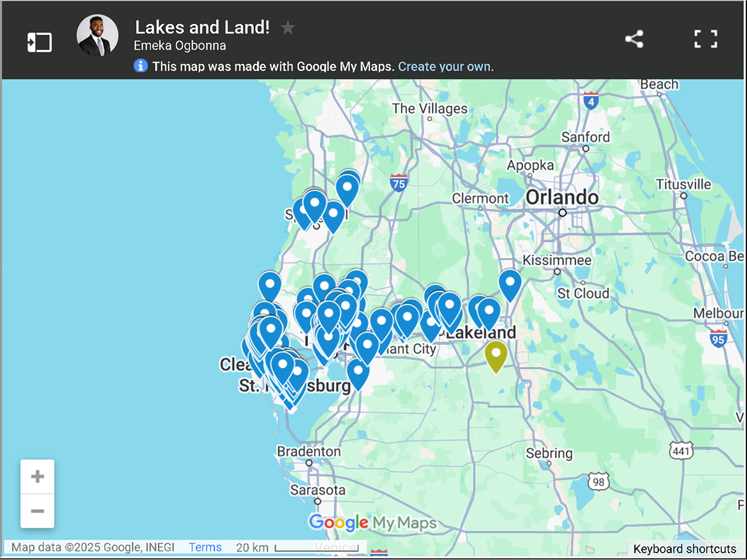747x560 pixels.
Task: Click the 20 km map scale bar
Action: tap(317, 547)
